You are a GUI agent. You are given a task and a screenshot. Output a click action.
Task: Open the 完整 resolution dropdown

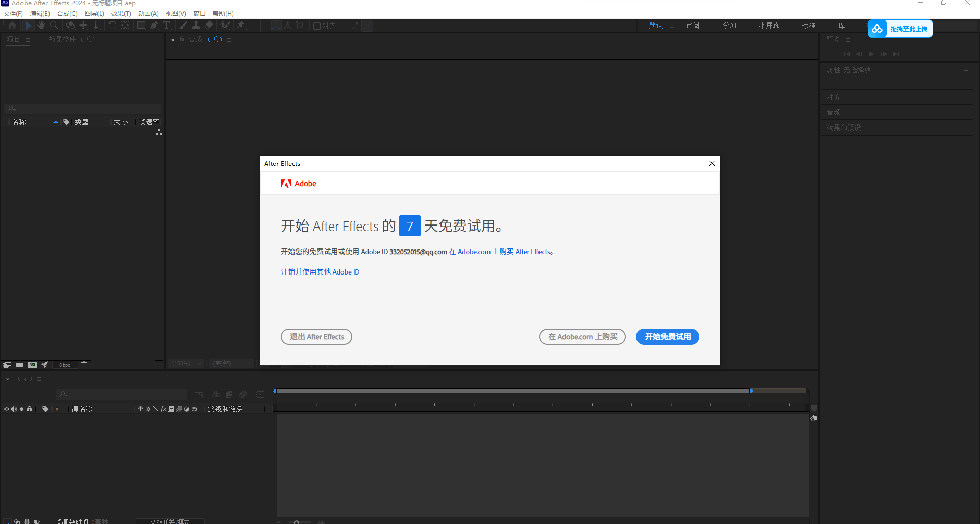tap(231, 363)
